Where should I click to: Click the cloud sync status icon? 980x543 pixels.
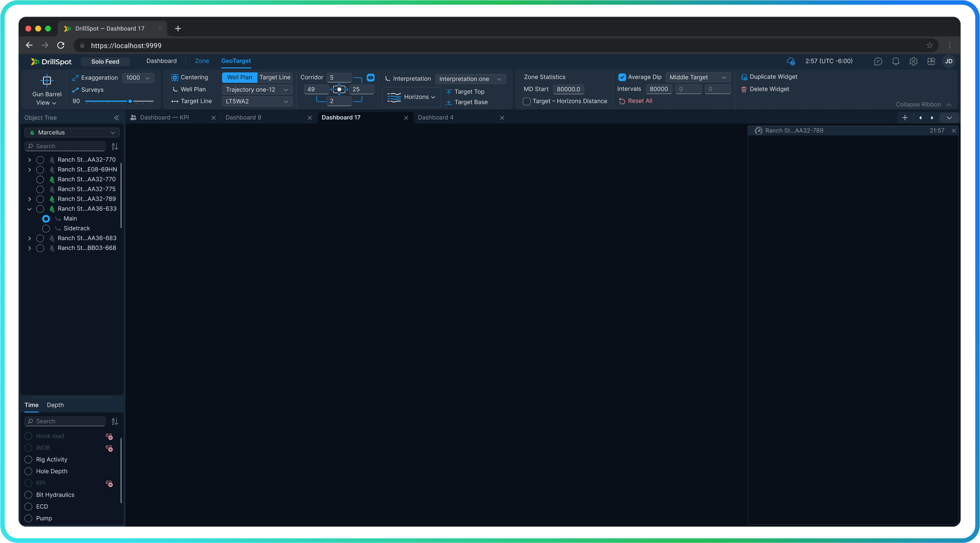coord(790,61)
